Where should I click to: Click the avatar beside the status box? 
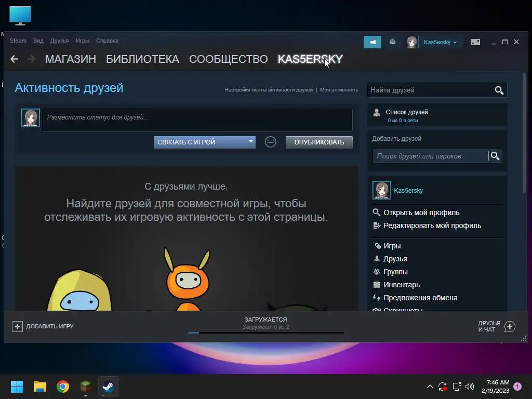31,118
